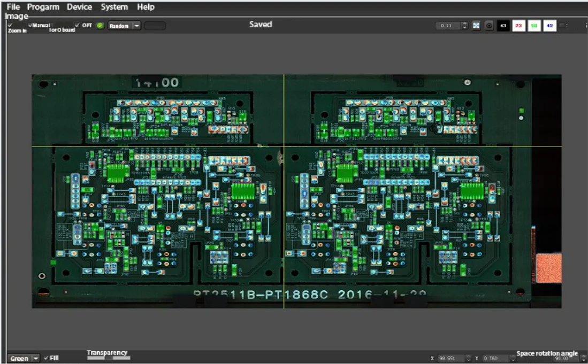Click the blank button next to Random

(x=155, y=26)
